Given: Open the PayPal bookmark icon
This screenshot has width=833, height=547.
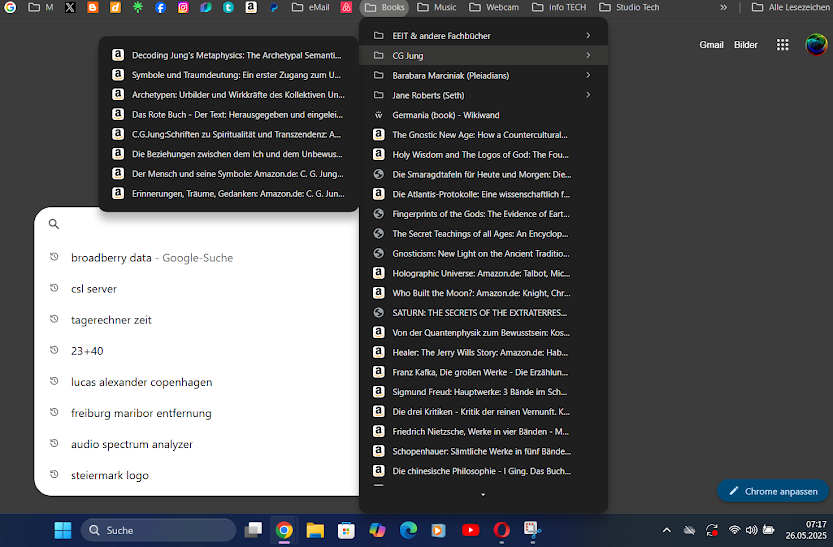Looking at the screenshot, I should (274, 7).
